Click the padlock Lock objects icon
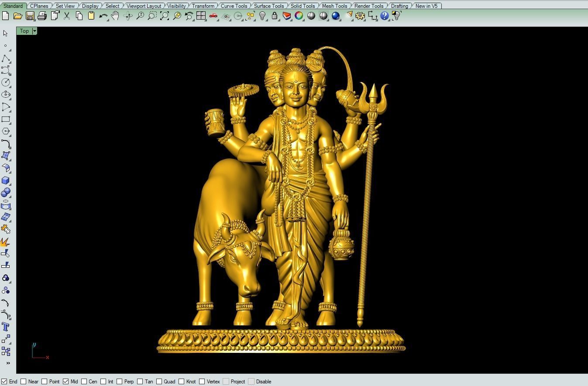Viewport: 588px width, 386px height. (x=275, y=16)
